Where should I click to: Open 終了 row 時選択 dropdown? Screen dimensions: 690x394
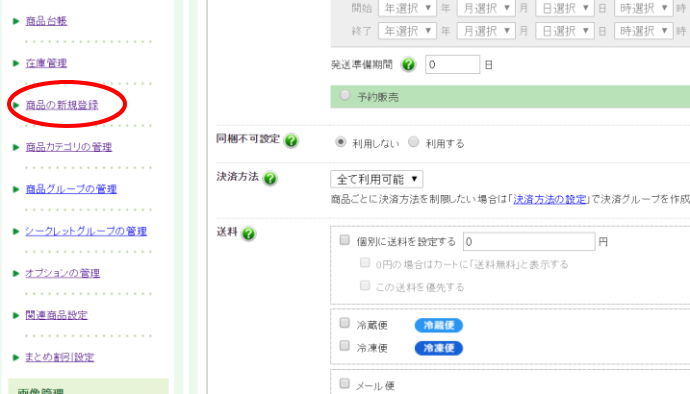click(644, 31)
